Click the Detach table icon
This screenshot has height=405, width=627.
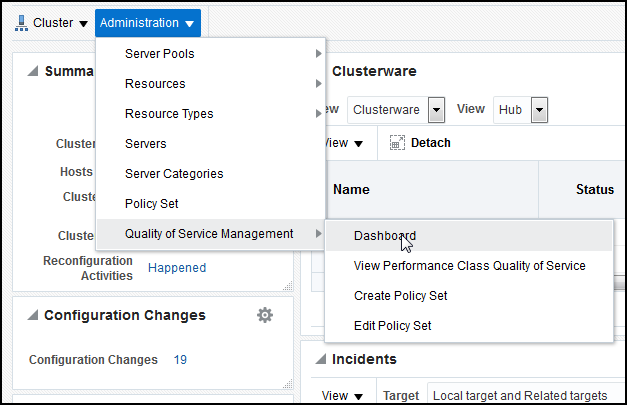click(397, 143)
